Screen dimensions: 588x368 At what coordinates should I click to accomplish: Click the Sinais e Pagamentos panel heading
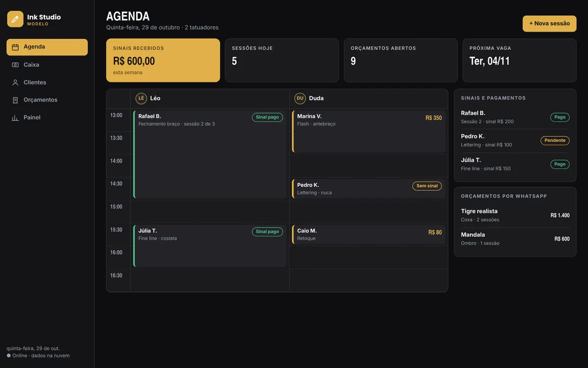[x=493, y=98]
